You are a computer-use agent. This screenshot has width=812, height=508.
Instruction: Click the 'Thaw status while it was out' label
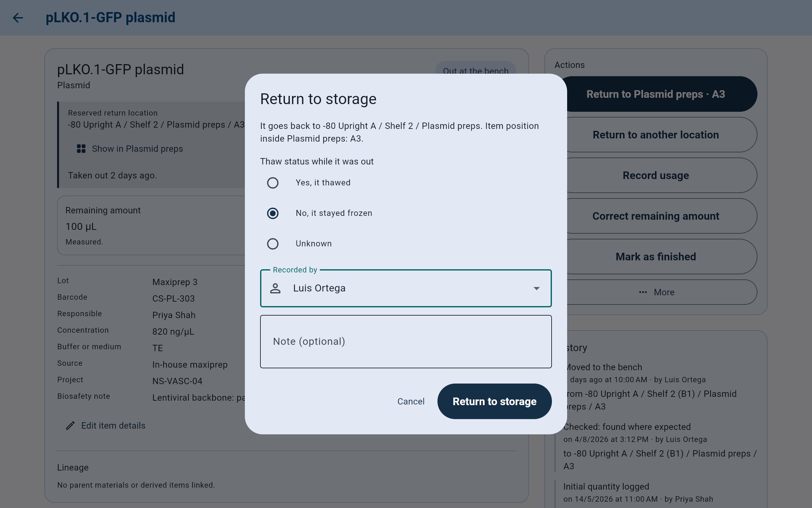(x=317, y=162)
